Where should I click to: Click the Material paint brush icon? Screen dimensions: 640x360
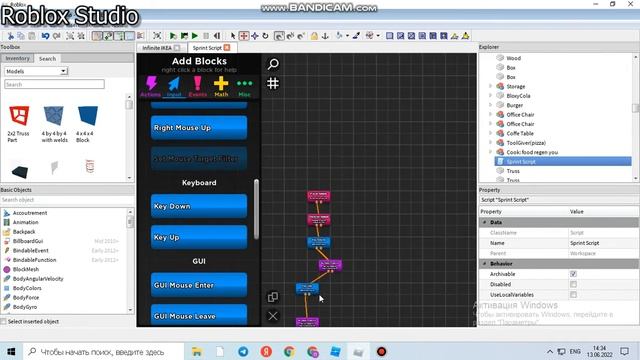click(356, 36)
